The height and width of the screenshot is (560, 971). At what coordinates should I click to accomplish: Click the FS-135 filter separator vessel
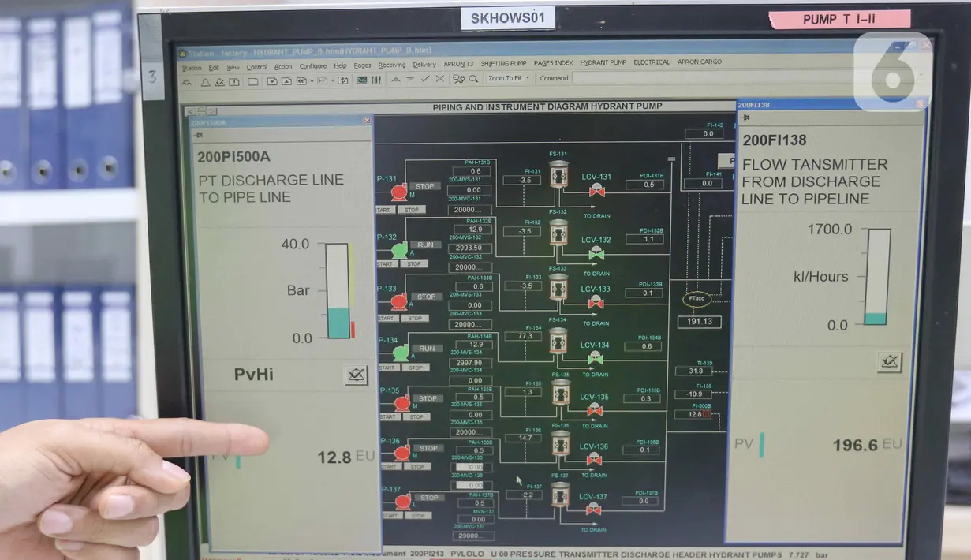coord(560,393)
